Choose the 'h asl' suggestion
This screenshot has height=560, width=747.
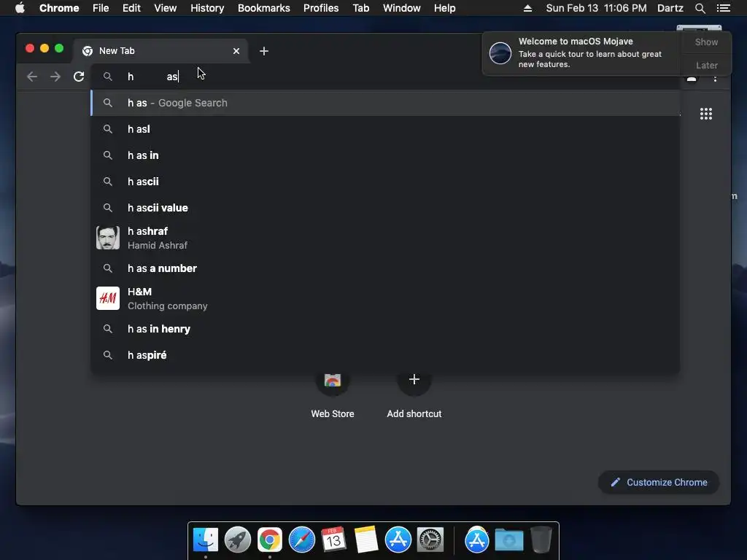(x=385, y=129)
